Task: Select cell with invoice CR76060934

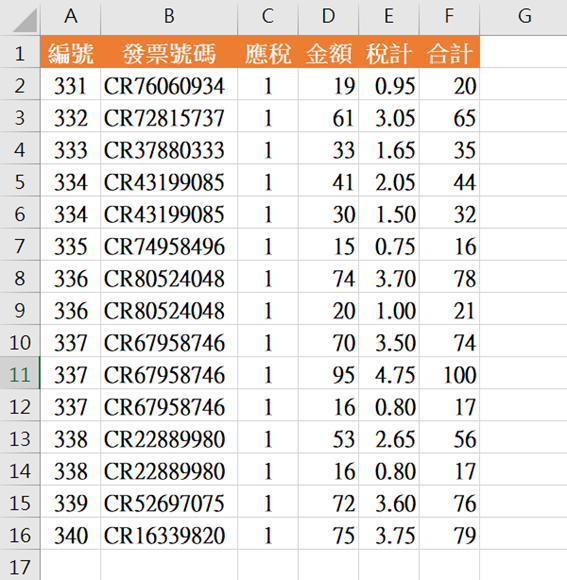Action: click(169, 84)
